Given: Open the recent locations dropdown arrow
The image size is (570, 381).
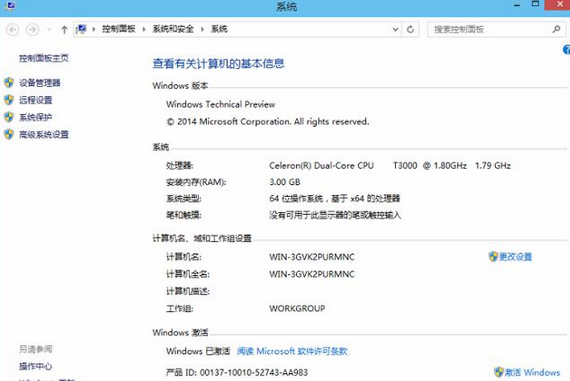Looking at the screenshot, I should [x=49, y=30].
